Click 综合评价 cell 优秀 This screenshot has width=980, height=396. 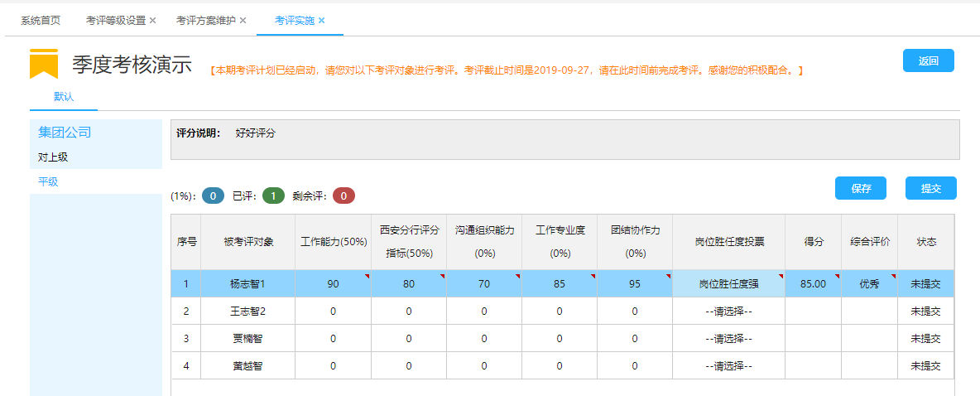point(869,284)
